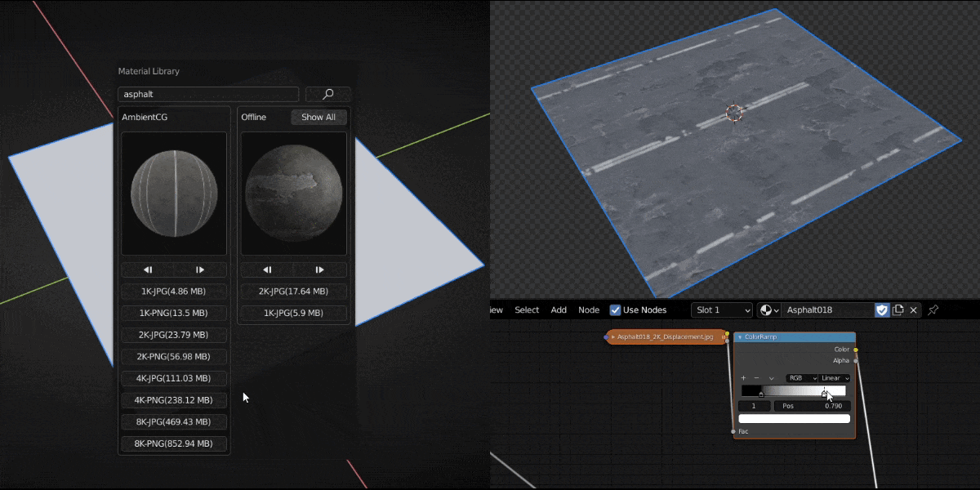This screenshot has width=980, height=490.
Task: Click the active stop index field 1
Action: pyautogui.click(x=755, y=406)
